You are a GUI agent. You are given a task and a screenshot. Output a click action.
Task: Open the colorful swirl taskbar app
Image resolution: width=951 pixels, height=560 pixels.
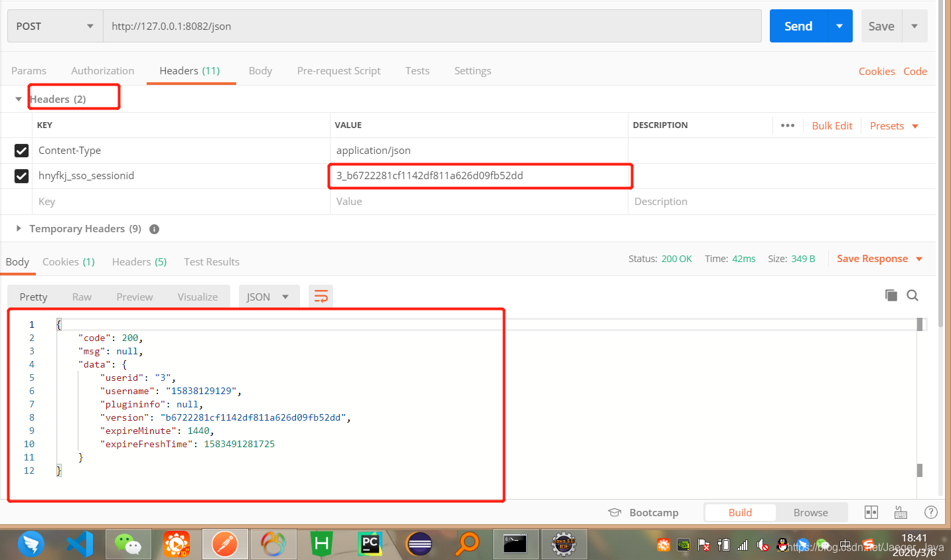tap(273, 544)
